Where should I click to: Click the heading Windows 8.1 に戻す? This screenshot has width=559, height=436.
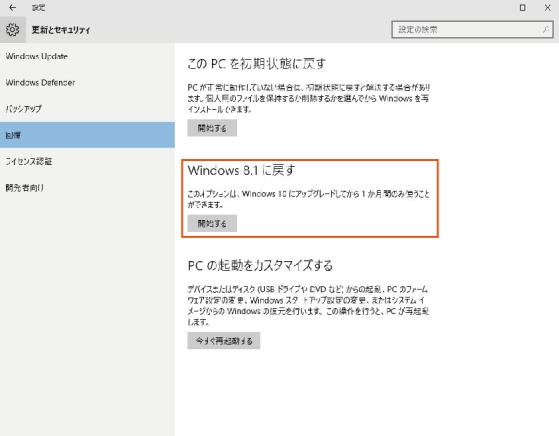[x=241, y=170]
